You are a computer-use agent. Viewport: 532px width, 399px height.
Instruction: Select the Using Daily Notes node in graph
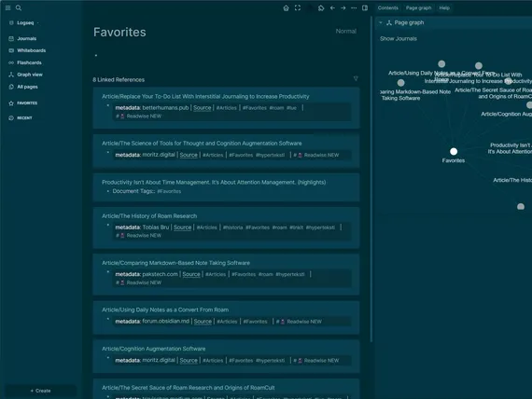click(x=441, y=63)
